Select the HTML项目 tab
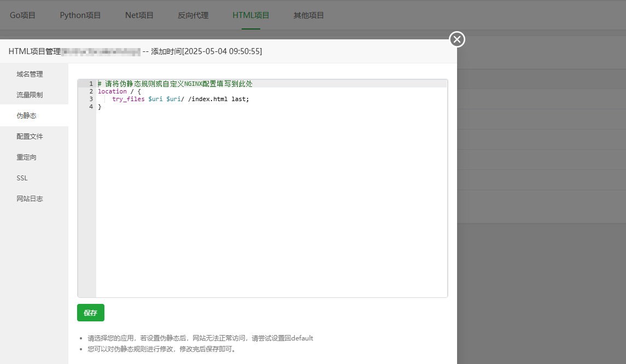Image resolution: width=626 pixels, height=364 pixels. coord(251,15)
